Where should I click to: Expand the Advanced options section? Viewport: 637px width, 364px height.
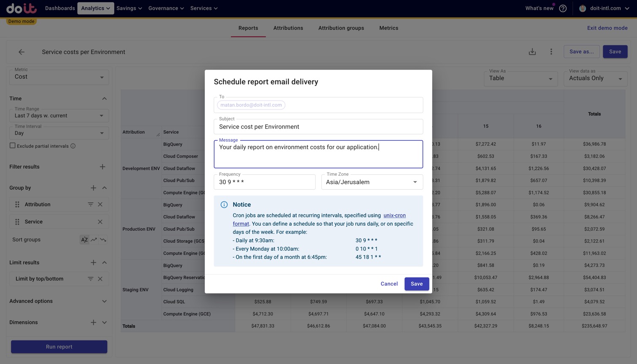[104, 301]
